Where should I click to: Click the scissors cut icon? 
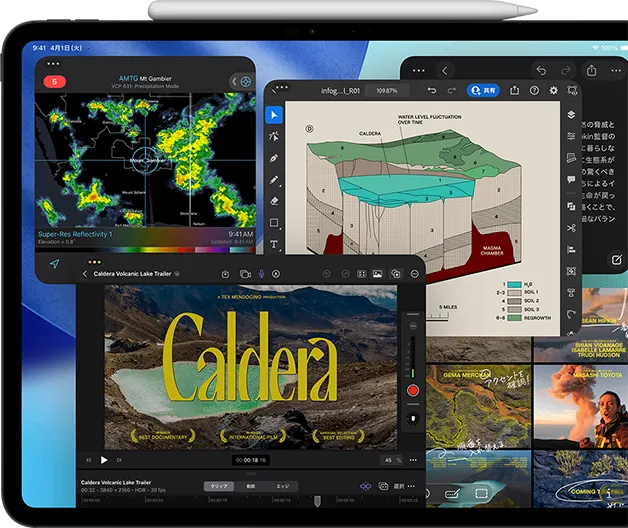pos(570,227)
